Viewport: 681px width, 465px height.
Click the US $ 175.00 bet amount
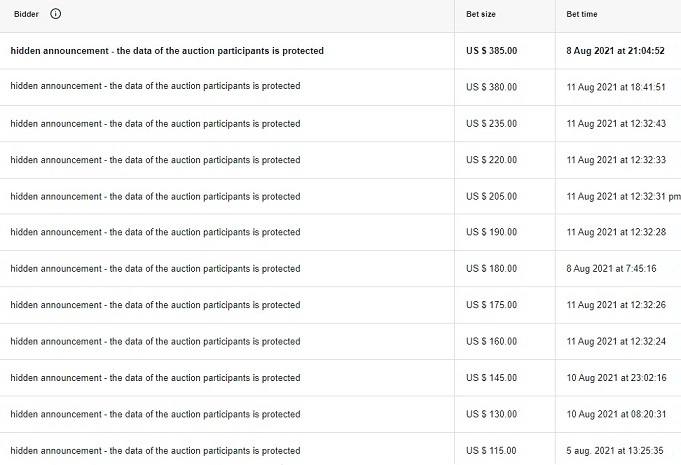click(x=492, y=305)
